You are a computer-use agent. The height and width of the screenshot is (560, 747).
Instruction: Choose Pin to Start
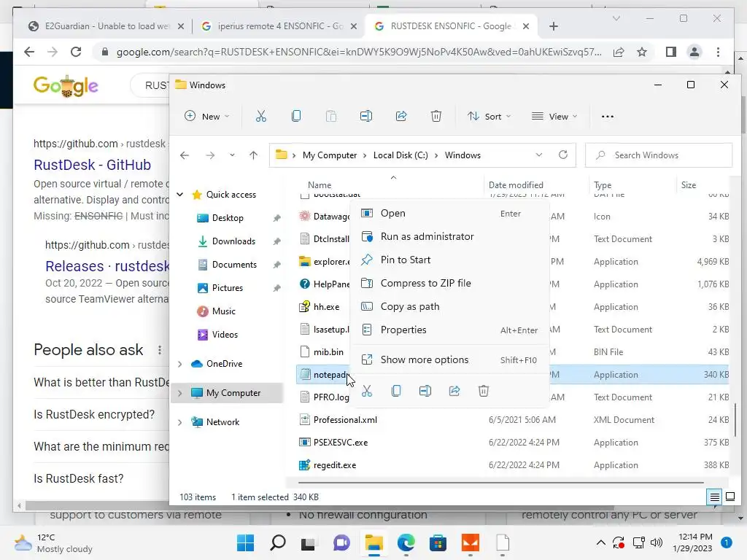(449, 260)
